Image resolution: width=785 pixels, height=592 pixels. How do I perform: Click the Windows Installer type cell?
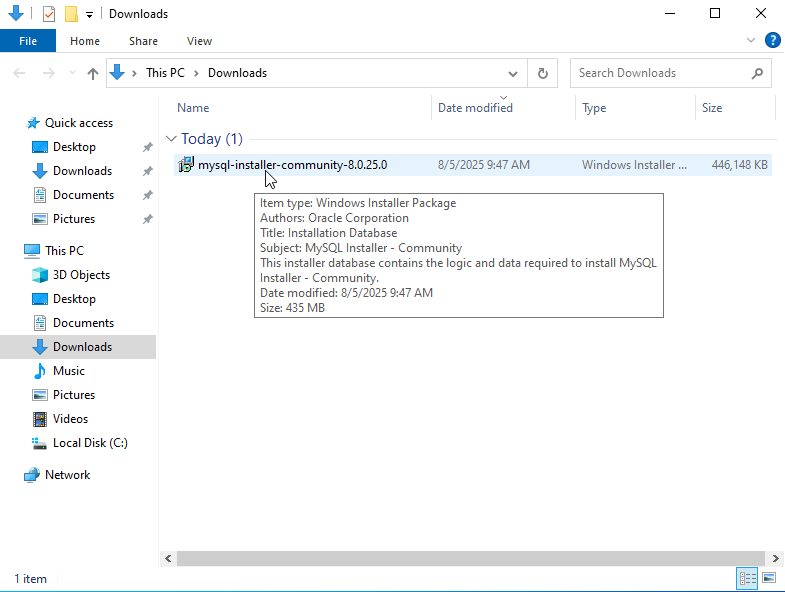[634, 165]
